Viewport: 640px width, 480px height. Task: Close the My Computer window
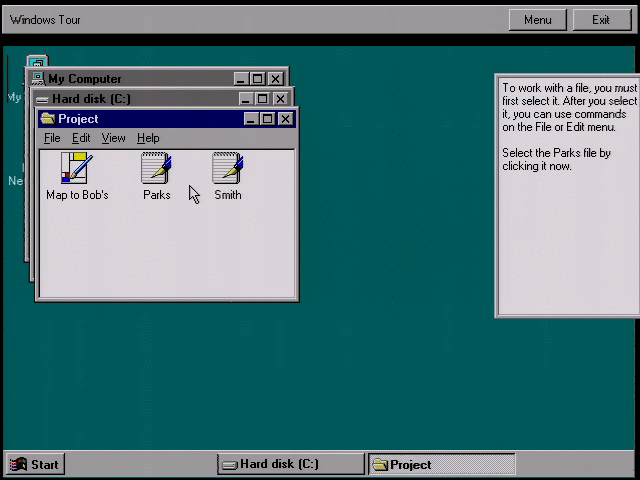(276, 78)
